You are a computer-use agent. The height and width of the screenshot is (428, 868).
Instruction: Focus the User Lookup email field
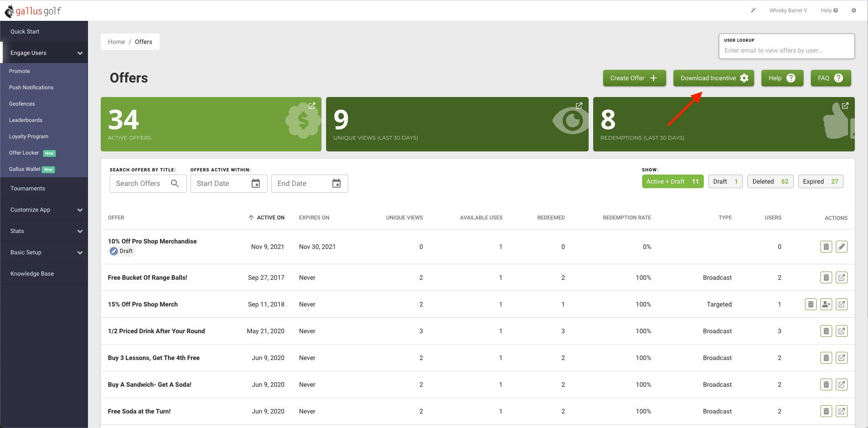[x=787, y=50]
